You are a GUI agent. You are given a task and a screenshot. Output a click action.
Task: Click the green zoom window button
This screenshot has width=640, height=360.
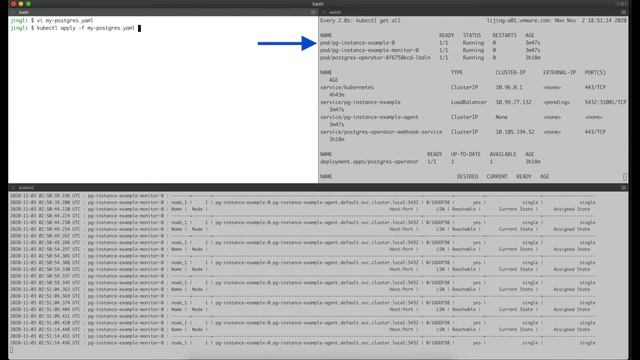pyautogui.click(x=28, y=4)
